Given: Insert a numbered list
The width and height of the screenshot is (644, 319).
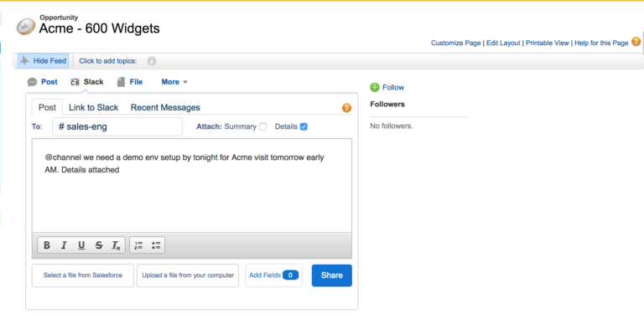Looking at the screenshot, I should click(x=138, y=245).
